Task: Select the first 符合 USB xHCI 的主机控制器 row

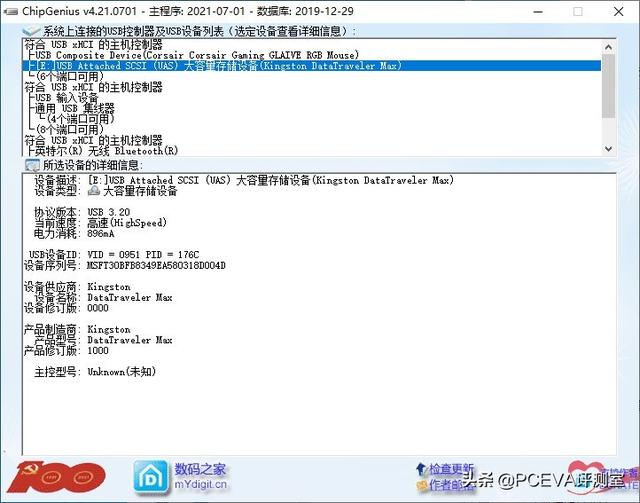Action: [x=93, y=45]
